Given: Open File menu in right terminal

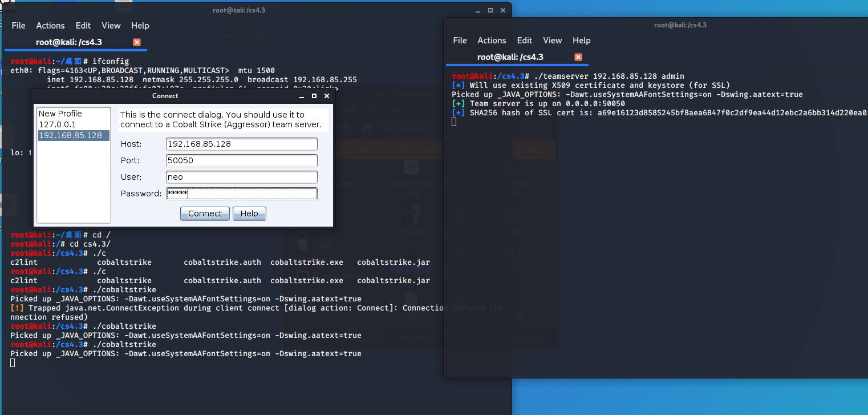Looking at the screenshot, I should [460, 41].
